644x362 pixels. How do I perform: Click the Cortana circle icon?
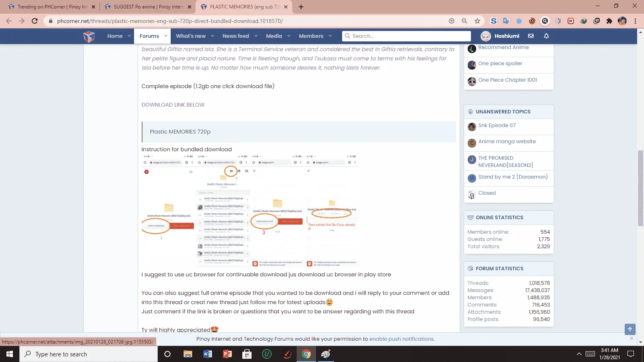coord(167,354)
